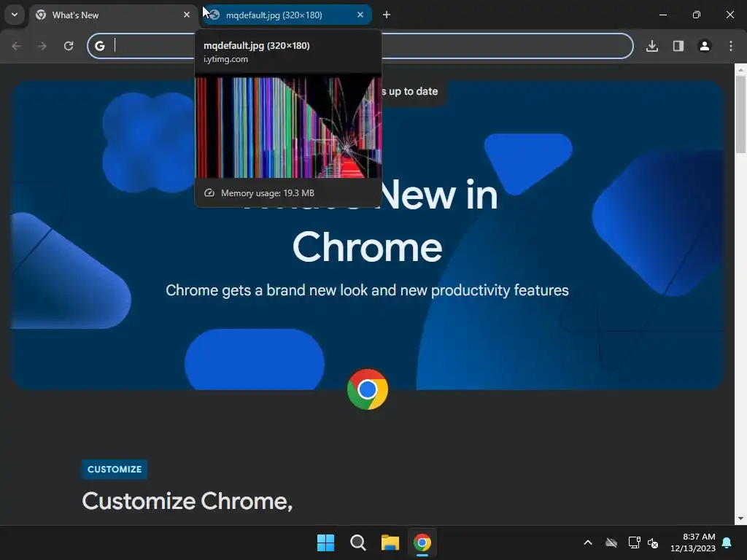Switch to the What's New tab
Viewport: 747px width, 560px height.
click(113, 15)
